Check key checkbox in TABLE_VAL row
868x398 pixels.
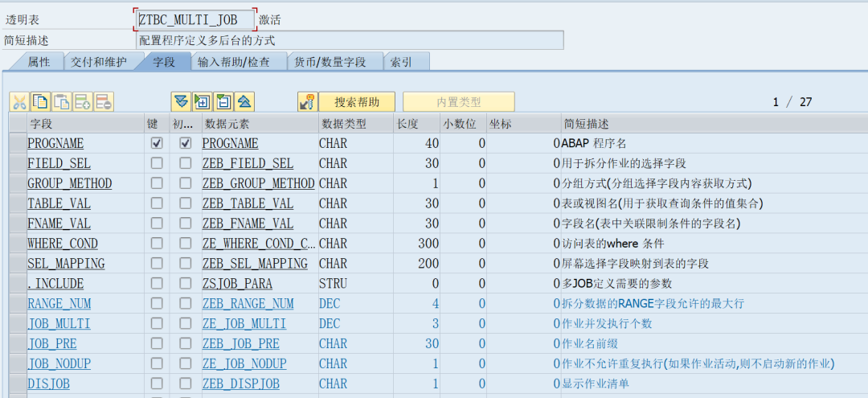[157, 203]
